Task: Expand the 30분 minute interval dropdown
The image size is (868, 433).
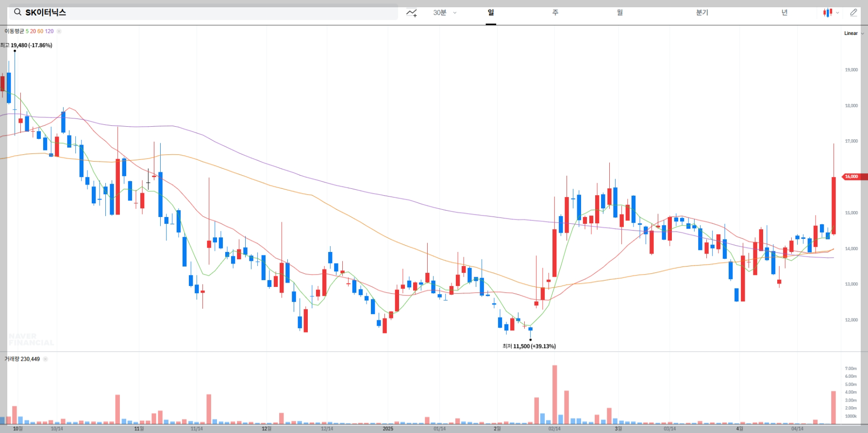Action: [445, 13]
